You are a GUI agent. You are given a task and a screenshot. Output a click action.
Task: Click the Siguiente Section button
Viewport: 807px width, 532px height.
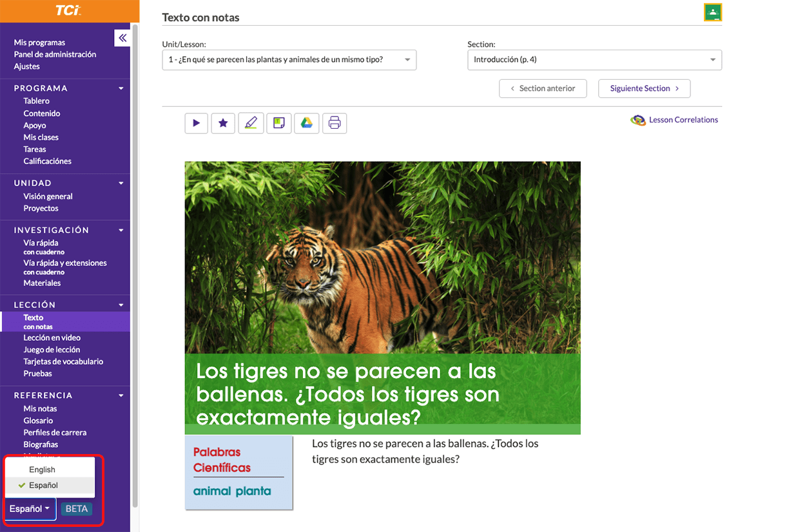tap(644, 88)
